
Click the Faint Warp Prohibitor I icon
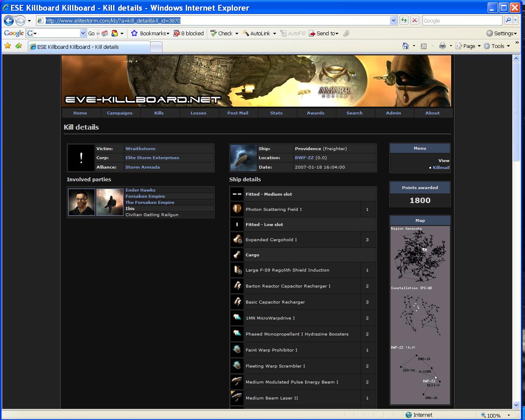pos(237,350)
